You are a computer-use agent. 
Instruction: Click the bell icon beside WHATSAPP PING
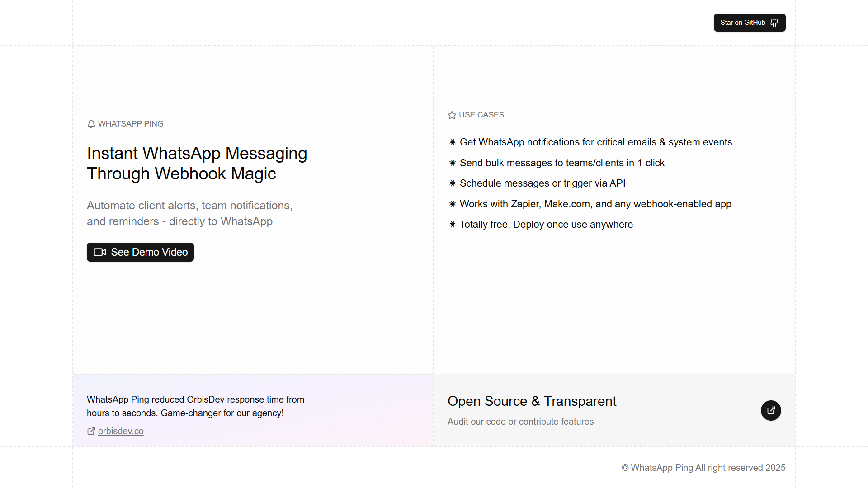91,124
